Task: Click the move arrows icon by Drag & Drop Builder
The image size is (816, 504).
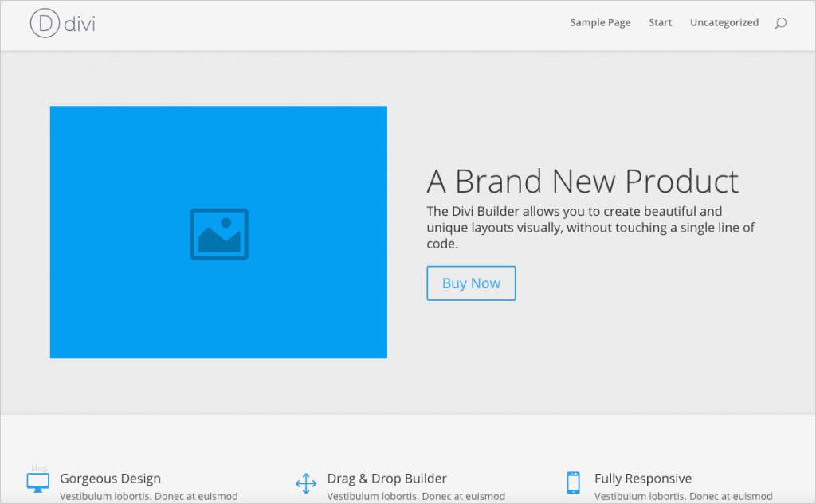Action: 306,483
